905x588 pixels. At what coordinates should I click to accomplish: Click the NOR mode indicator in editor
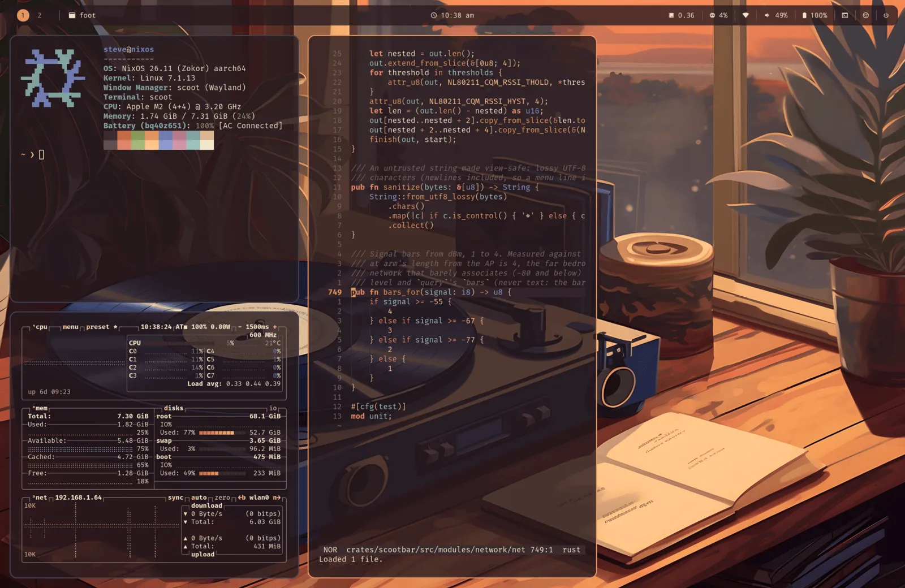pos(330,550)
